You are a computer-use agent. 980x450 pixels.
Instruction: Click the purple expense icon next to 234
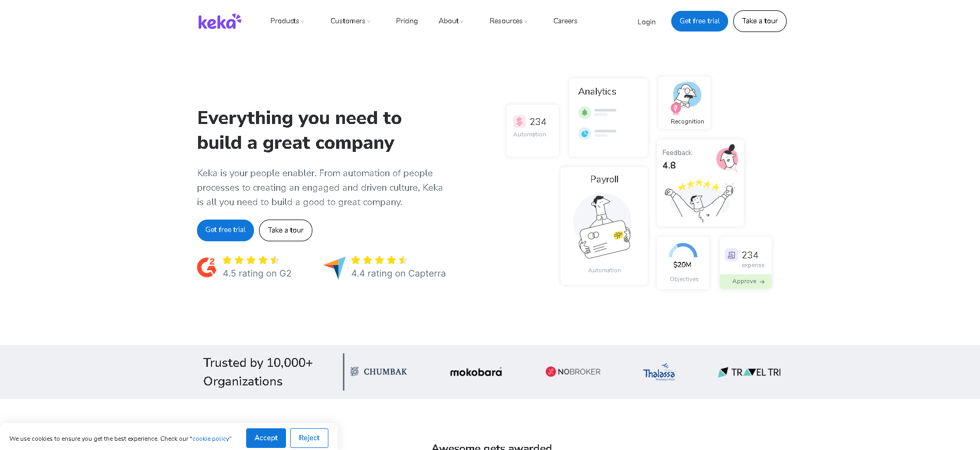(x=731, y=255)
